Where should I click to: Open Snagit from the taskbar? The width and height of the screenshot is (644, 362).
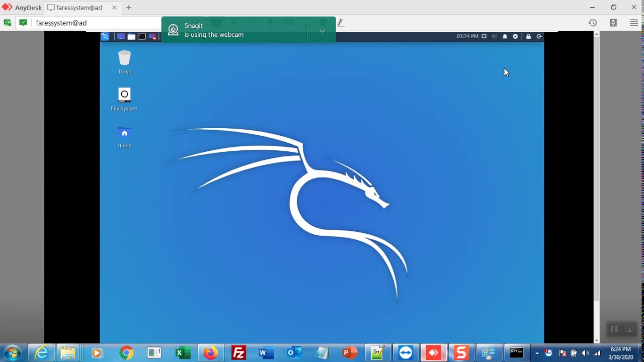pos(461,353)
